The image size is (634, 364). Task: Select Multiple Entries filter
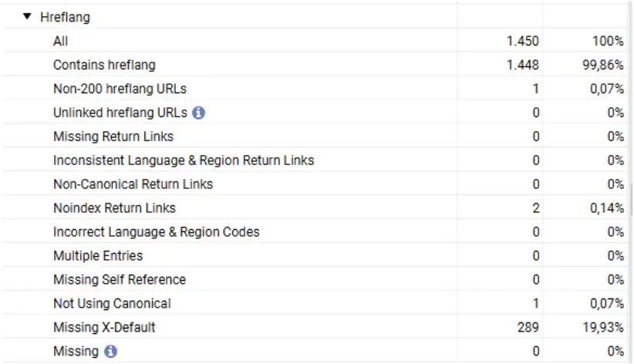(98, 255)
